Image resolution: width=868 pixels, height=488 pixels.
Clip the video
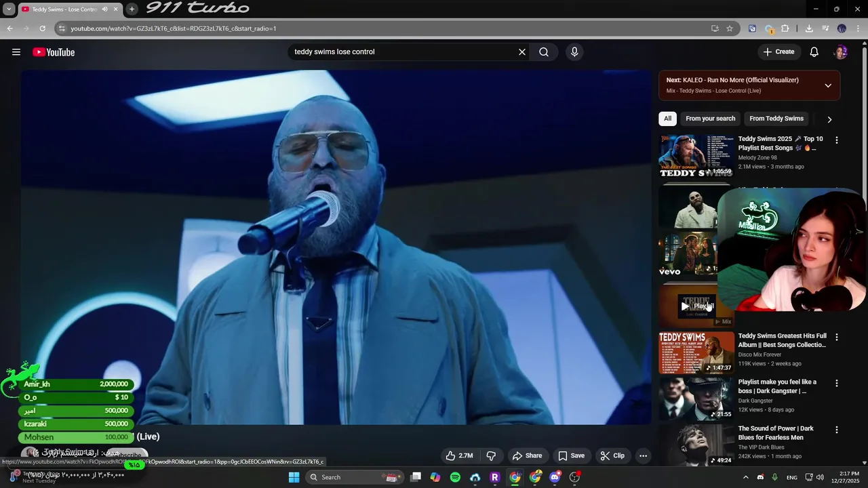[612, 455]
